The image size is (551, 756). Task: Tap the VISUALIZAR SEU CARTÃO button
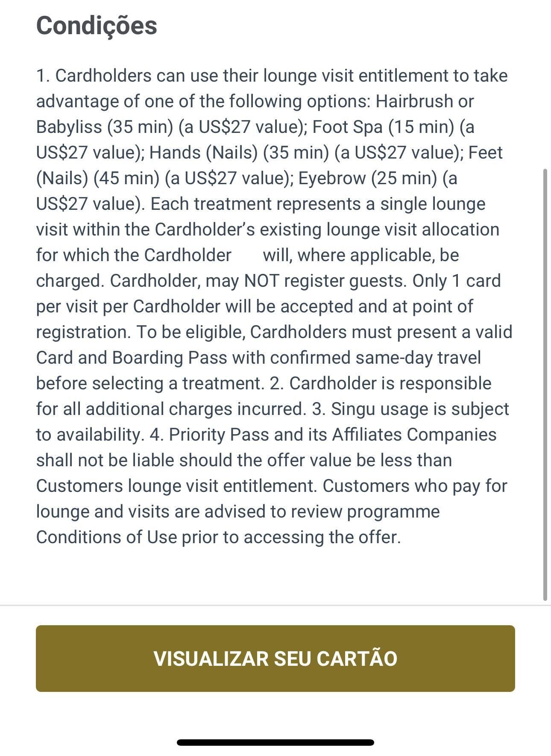pos(275,658)
